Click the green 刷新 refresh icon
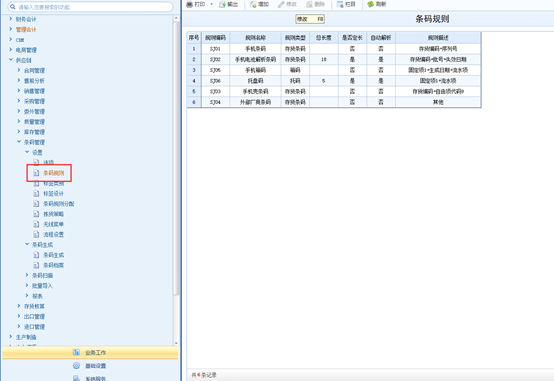The height and width of the screenshot is (381, 554). [x=371, y=4]
